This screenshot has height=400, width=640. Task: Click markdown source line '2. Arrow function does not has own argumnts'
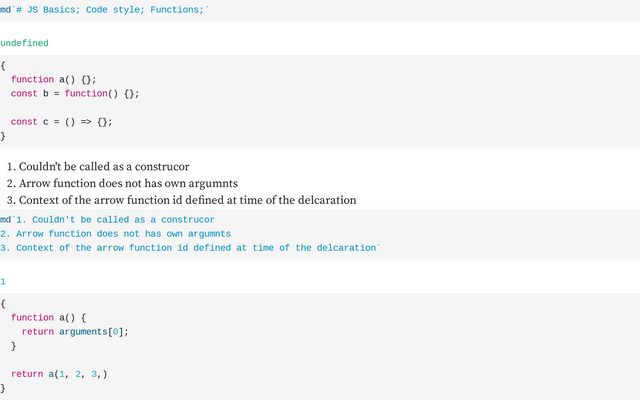click(116, 234)
